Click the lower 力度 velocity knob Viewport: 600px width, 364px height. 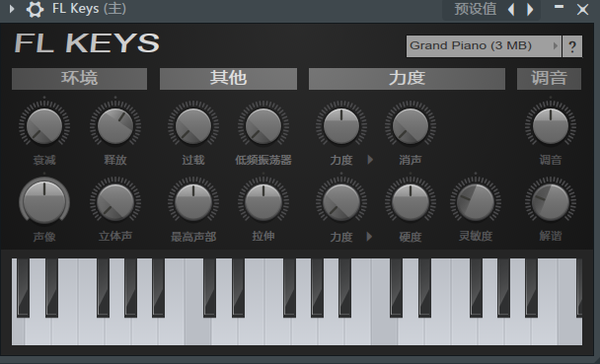coord(341,201)
